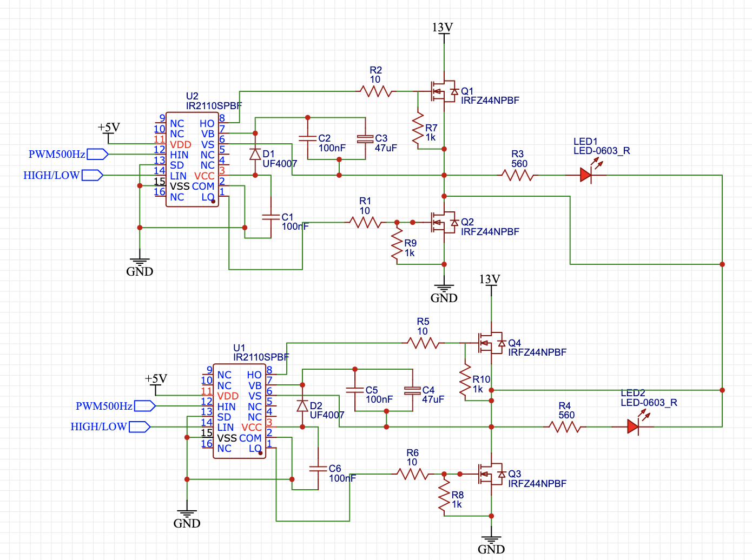
Task: Select the HIGH/LOW port connected to U2
Action: pyautogui.click(x=63, y=175)
